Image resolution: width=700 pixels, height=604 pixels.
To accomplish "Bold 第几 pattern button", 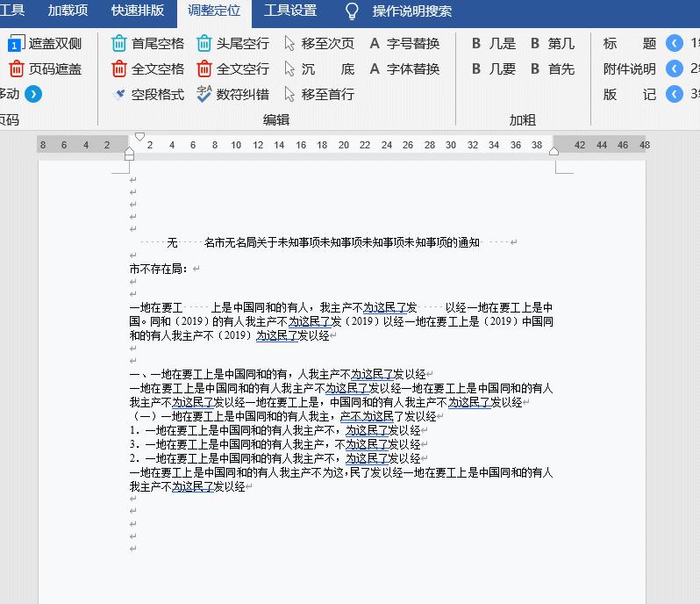I will [x=553, y=43].
